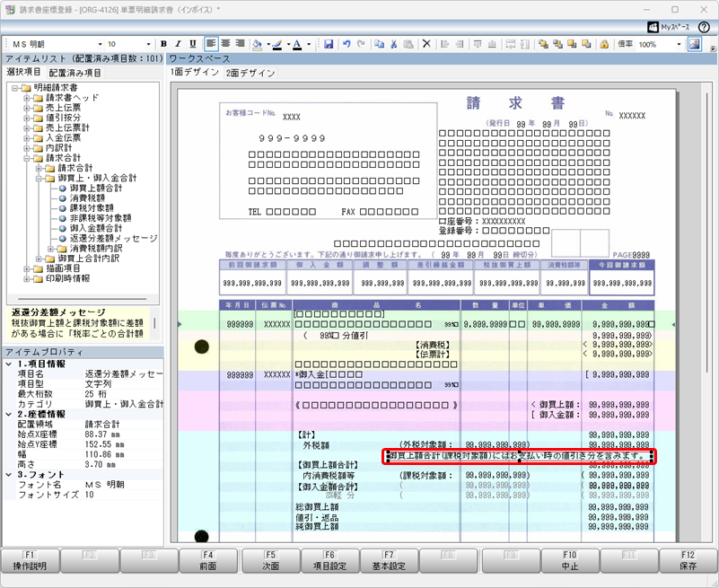Select 御買上額合計 item in tree

(x=96, y=188)
